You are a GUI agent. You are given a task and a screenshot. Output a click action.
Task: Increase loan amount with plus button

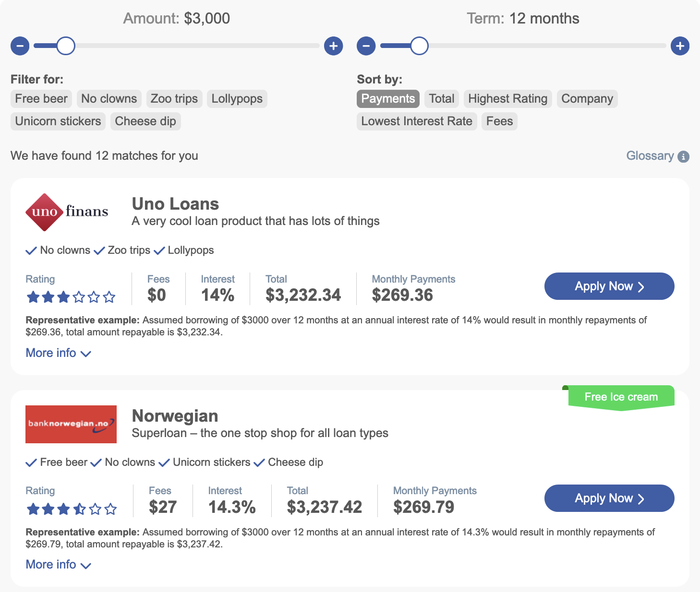coord(334,46)
